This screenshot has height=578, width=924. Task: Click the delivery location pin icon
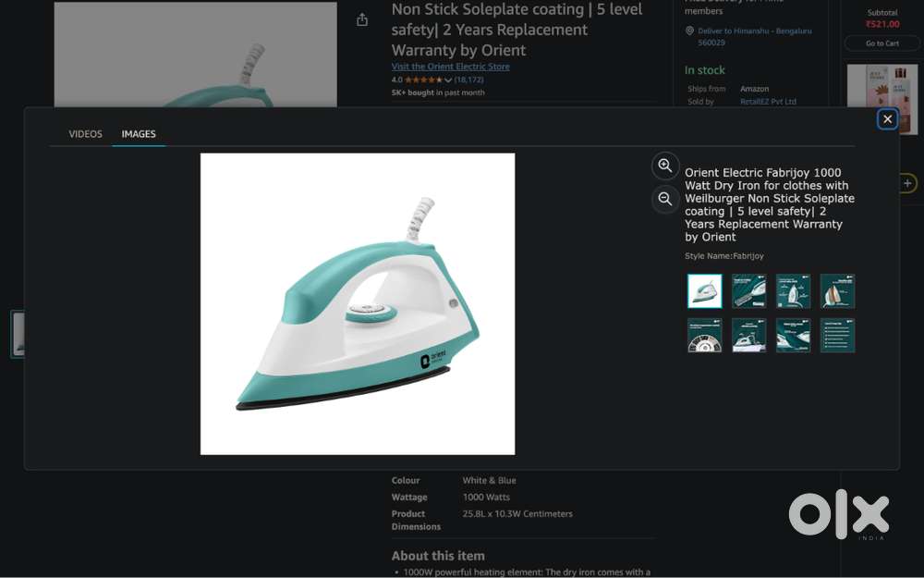tap(689, 31)
